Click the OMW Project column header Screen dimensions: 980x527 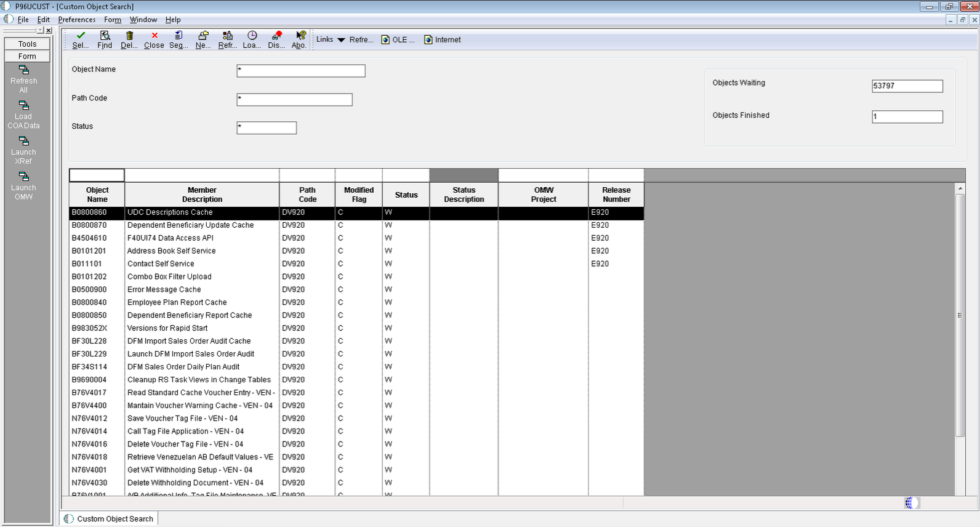[x=544, y=195]
